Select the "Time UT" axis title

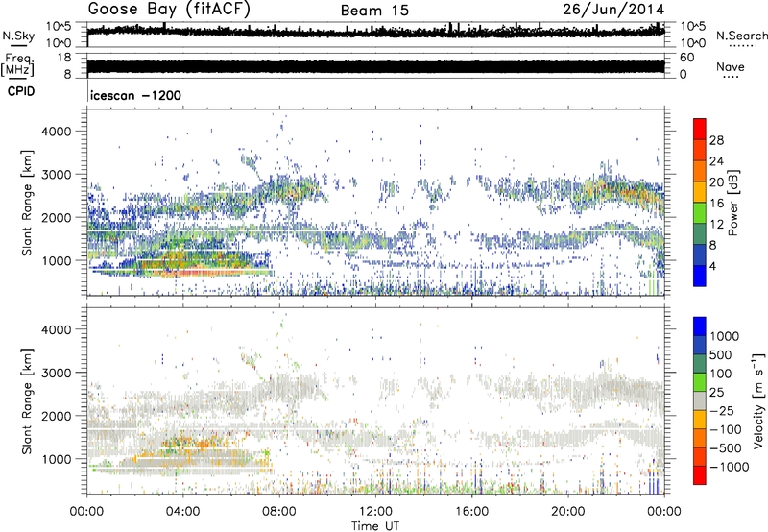point(375,526)
